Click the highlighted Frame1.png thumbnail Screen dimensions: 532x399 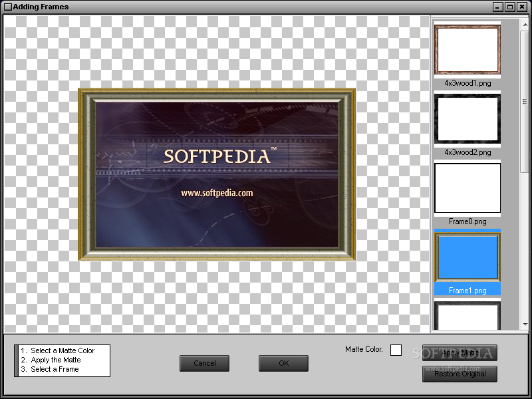point(467,257)
